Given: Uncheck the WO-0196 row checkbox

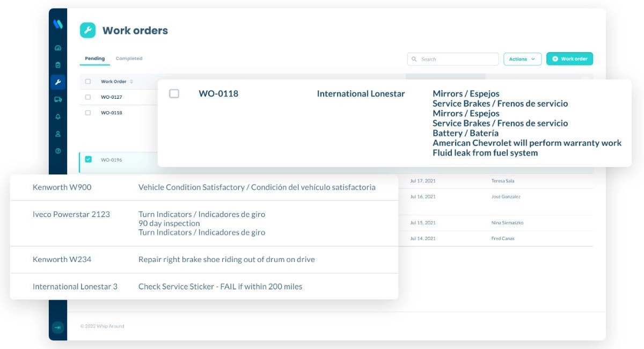Looking at the screenshot, I should point(88,159).
